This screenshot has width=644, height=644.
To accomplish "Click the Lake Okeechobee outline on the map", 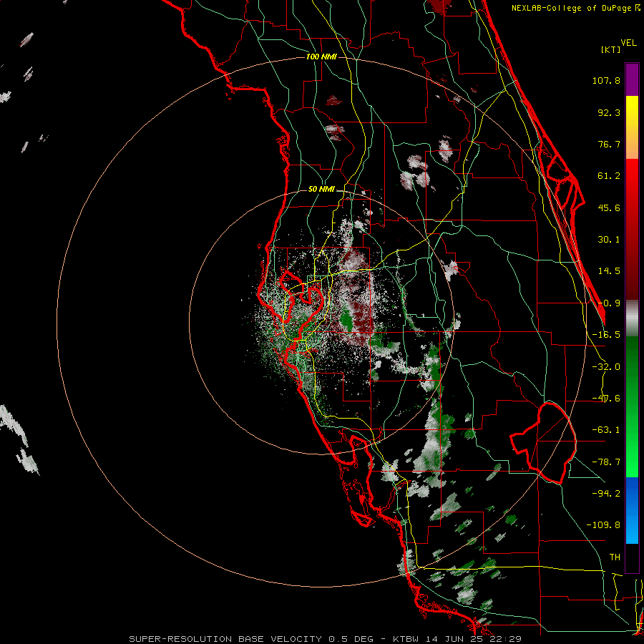I will coord(545,444).
